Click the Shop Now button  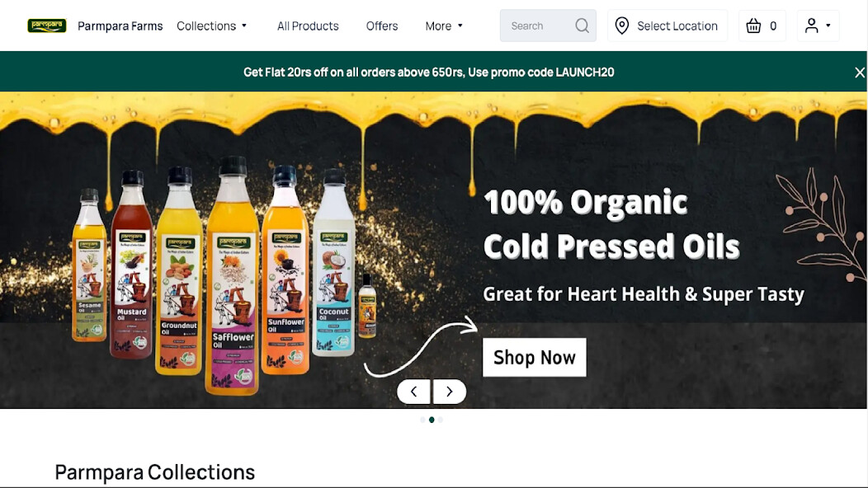[x=534, y=358]
